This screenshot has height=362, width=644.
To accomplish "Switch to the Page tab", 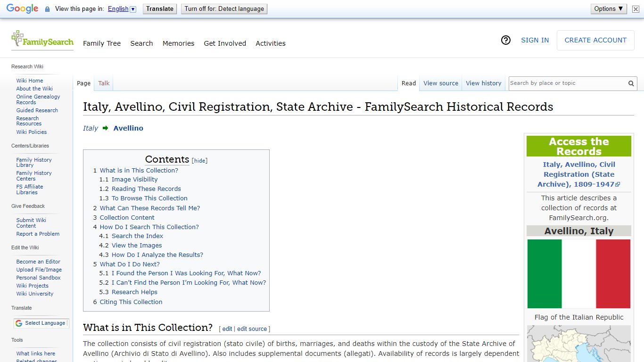I will 83,83.
